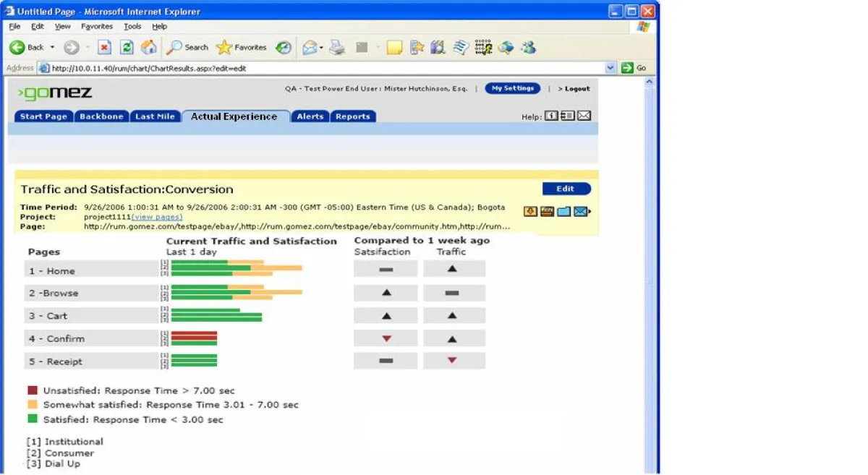Click the blue folder icon under Edit
The image size is (868, 475).
click(564, 211)
